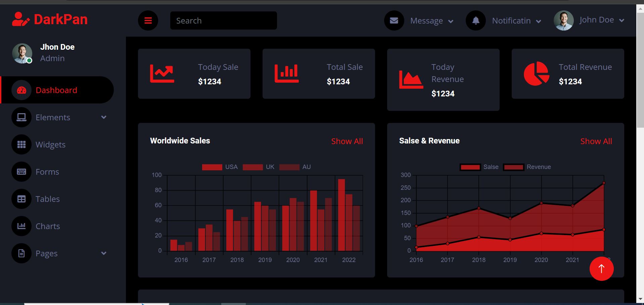The image size is (644, 305).
Task: Click the hamburger menu icon
Action: coord(148,20)
